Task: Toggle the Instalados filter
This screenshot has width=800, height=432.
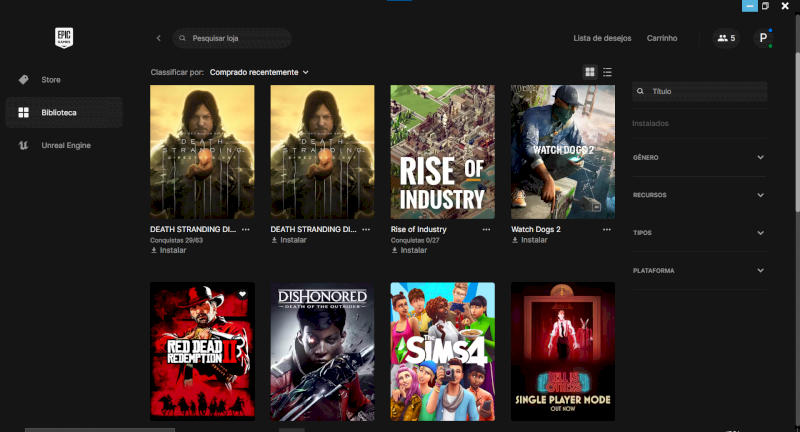Action: pos(650,123)
